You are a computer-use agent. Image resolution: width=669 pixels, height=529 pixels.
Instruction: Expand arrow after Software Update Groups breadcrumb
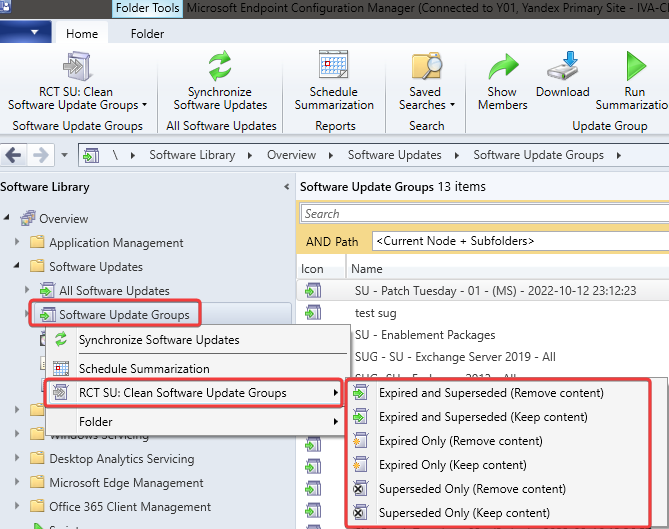point(619,155)
